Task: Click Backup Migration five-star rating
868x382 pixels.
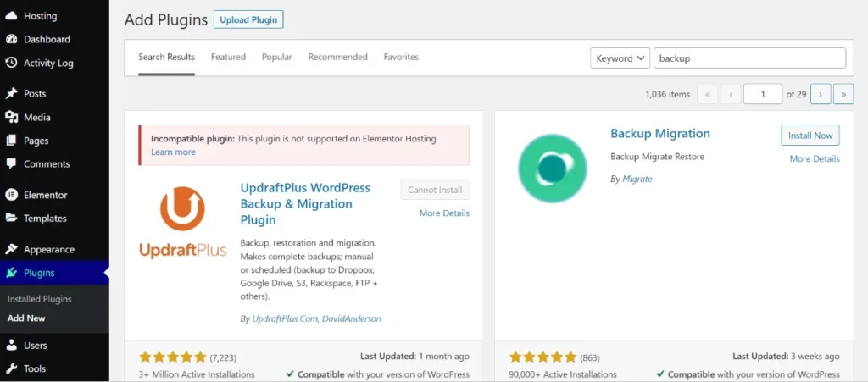Action: click(x=543, y=357)
